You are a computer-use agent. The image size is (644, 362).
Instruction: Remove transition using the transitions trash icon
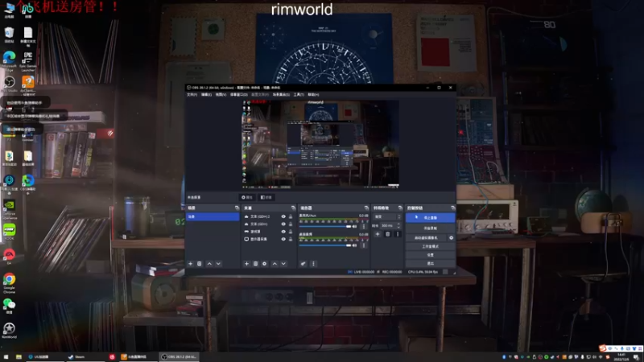pyautogui.click(x=387, y=234)
